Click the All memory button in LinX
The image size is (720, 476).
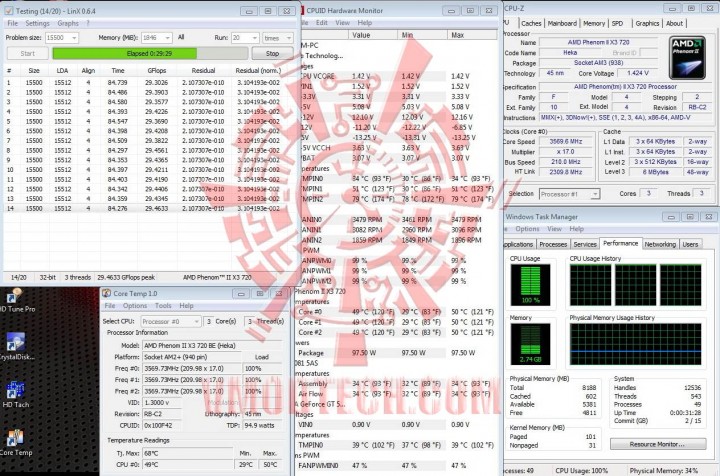[x=181, y=38]
